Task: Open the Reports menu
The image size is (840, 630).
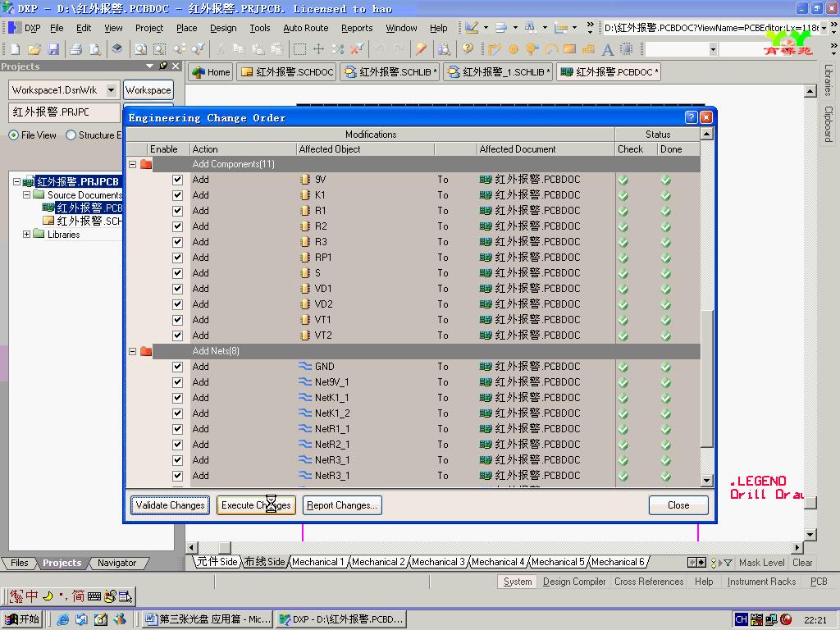Action: pyautogui.click(x=357, y=28)
